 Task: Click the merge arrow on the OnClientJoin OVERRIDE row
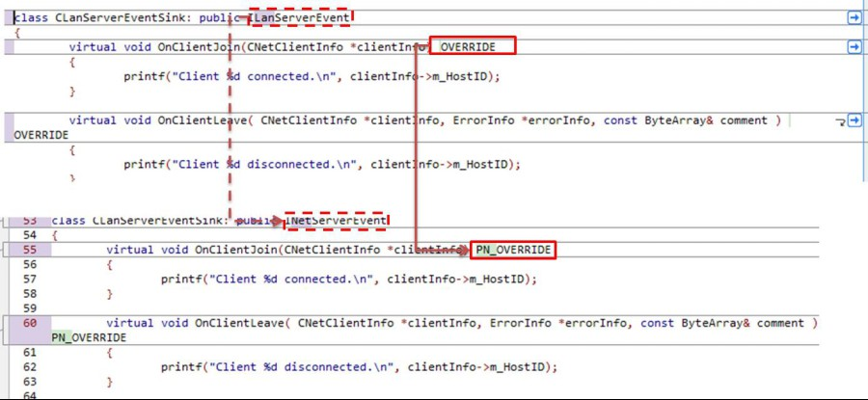coord(854,47)
